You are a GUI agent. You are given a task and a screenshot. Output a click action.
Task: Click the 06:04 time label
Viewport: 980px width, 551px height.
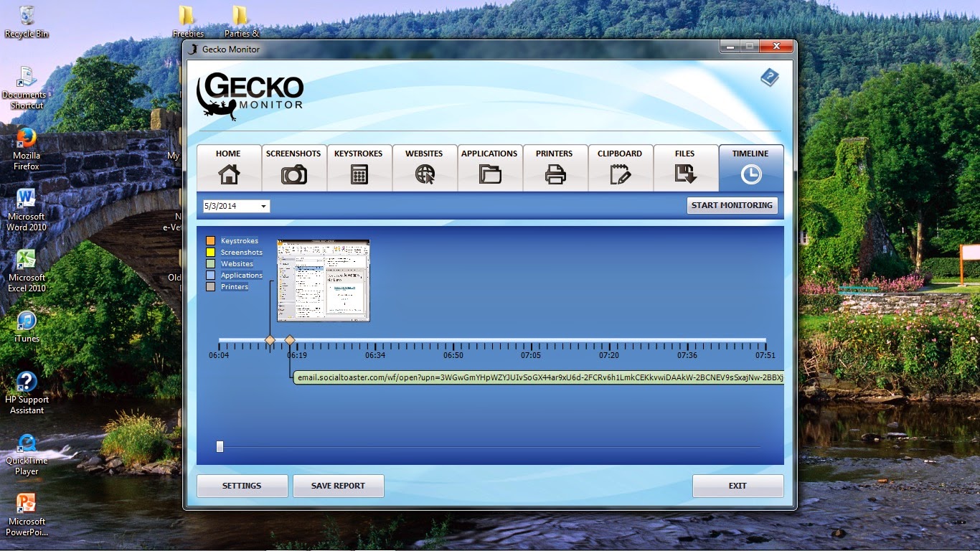click(x=219, y=355)
